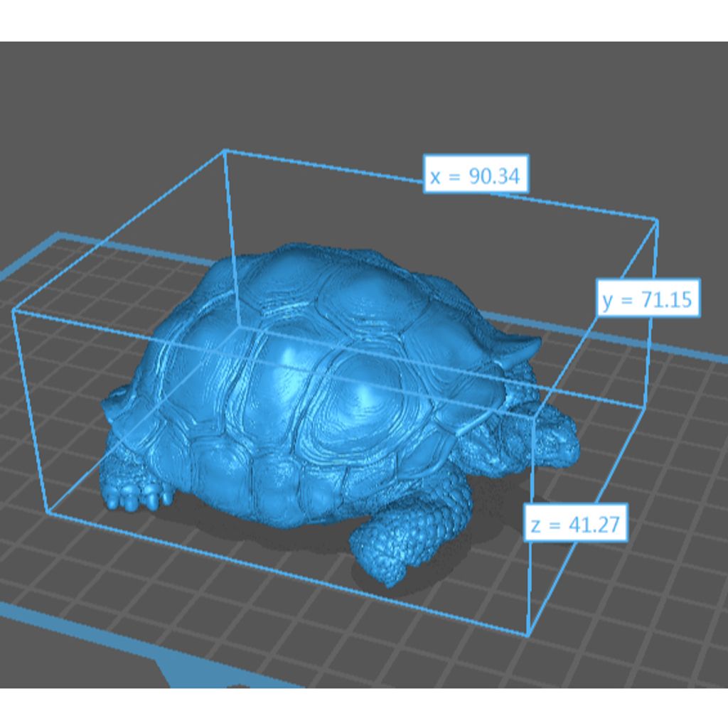The height and width of the screenshot is (728, 728).
Task: Click the turtle's shadow on the build plate
Action: (x=299, y=540)
